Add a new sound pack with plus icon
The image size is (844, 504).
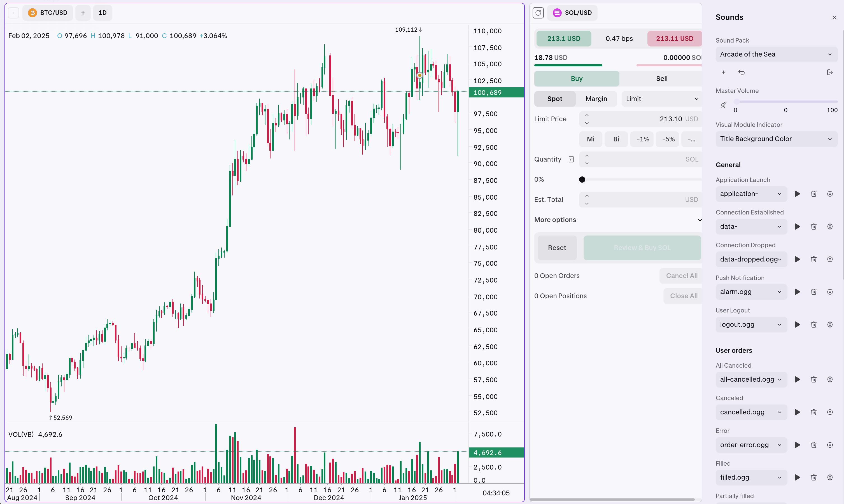point(723,72)
